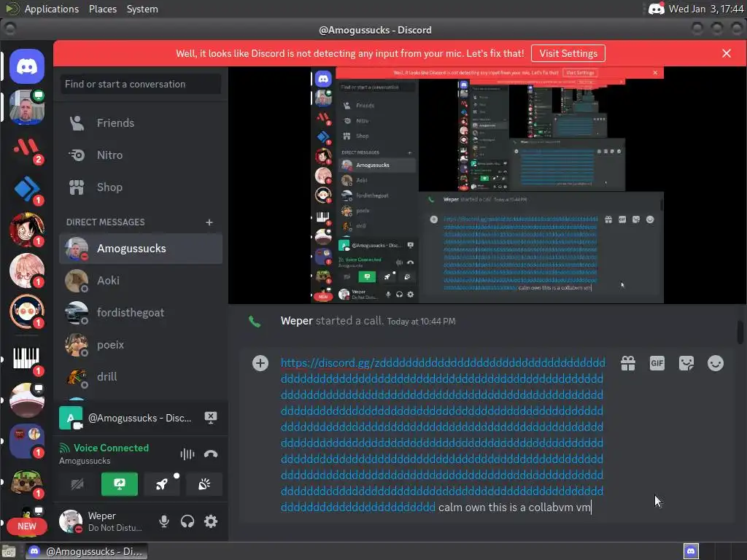Click the Discord workspace icon at bottom right
747x560 pixels.
tap(691, 551)
